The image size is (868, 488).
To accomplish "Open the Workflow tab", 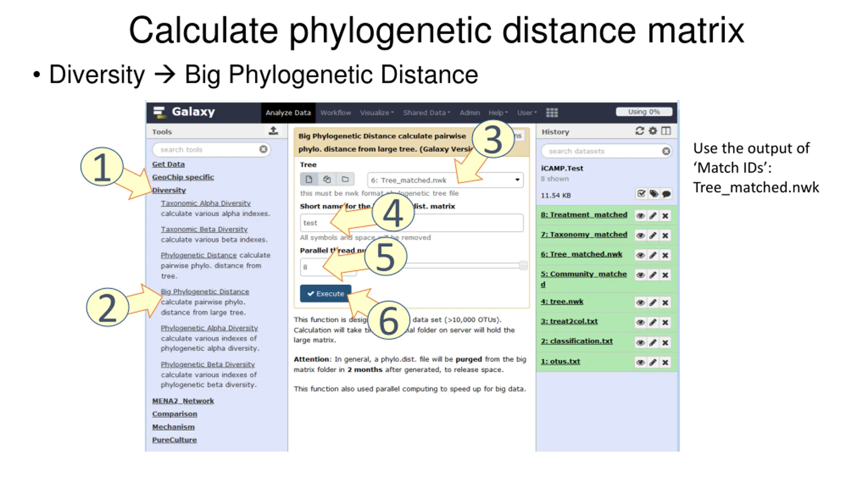I will 335,113.
